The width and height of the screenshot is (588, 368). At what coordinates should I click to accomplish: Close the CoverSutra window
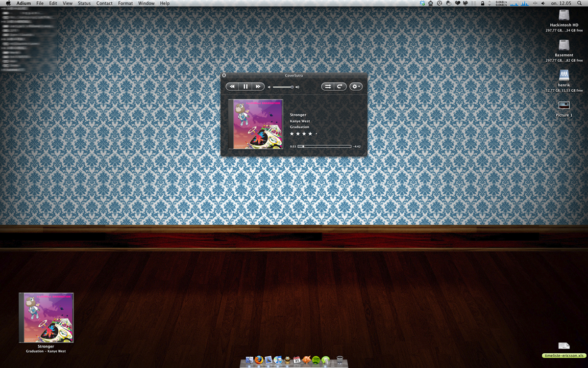[224, 76]
